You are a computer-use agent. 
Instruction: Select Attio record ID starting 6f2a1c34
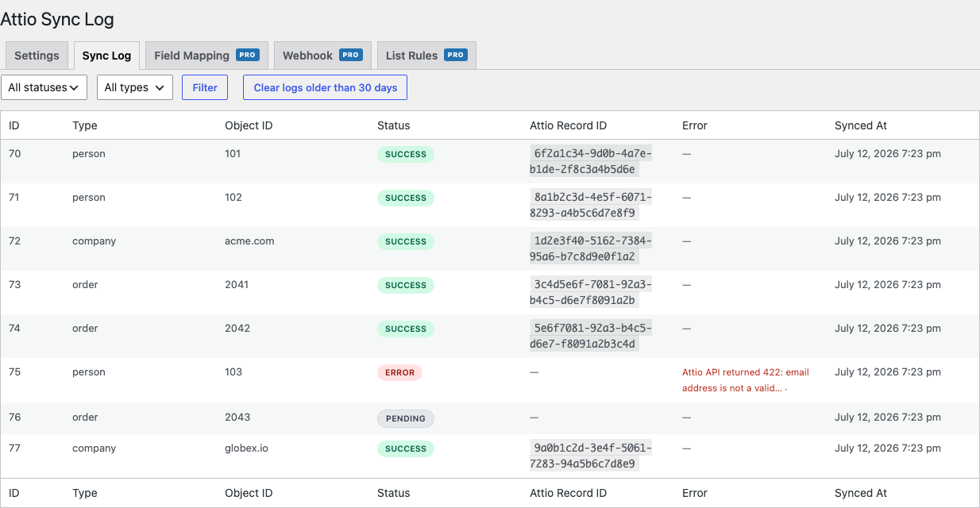click(x=591, y=161)
